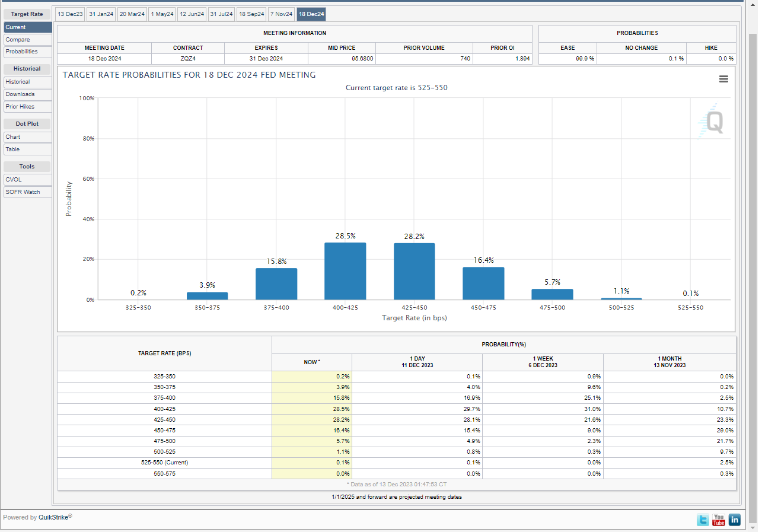This screenshot has height=532, width=762.
Task: Click the 375-400 bar showing 15.8%
Action: coord(276,284)
